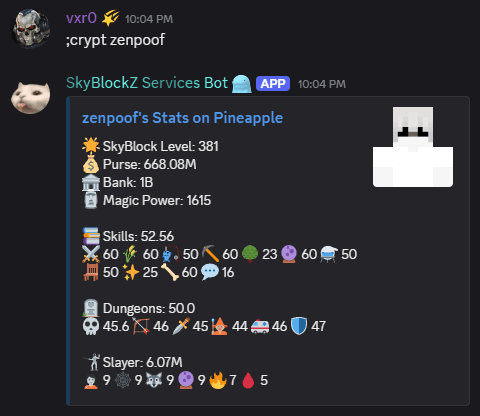480x416 pixels.
Task: Open the SkyBlockZ Services Bot username
Action: tap(147, 83)
